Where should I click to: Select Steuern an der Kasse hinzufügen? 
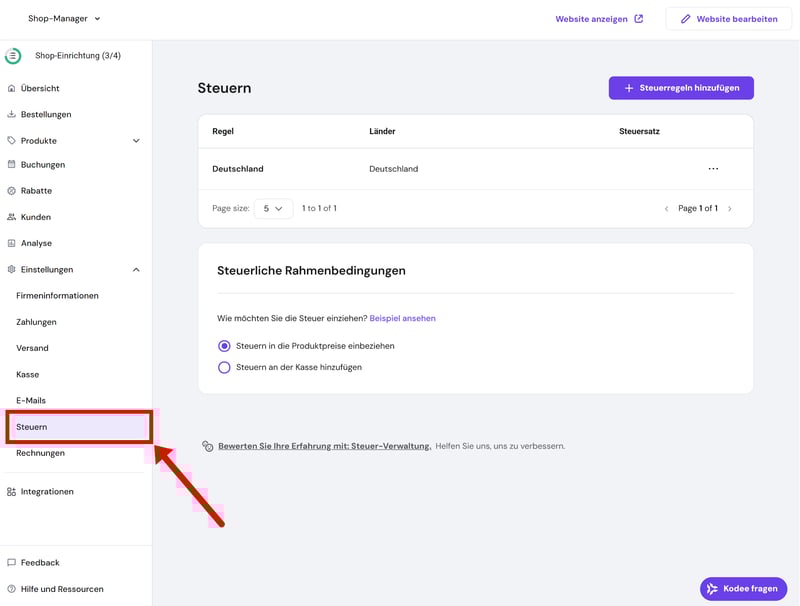point(224,367)
